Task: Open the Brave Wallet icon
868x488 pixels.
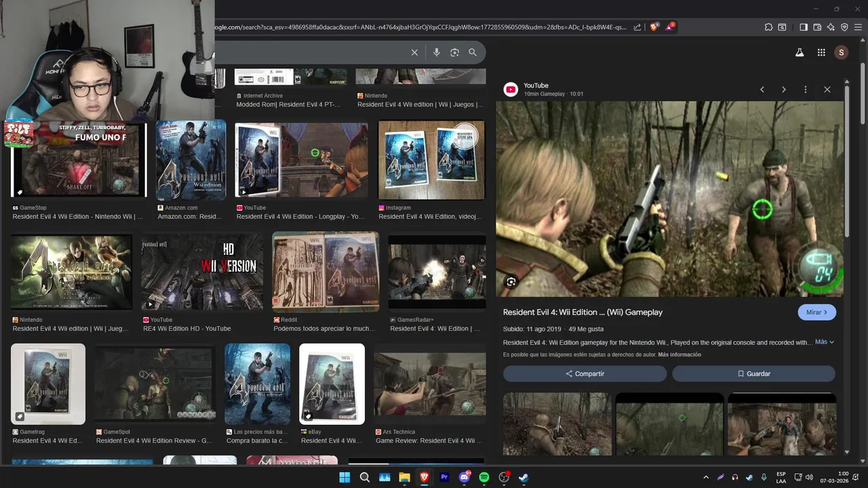Action: [817, 27]
